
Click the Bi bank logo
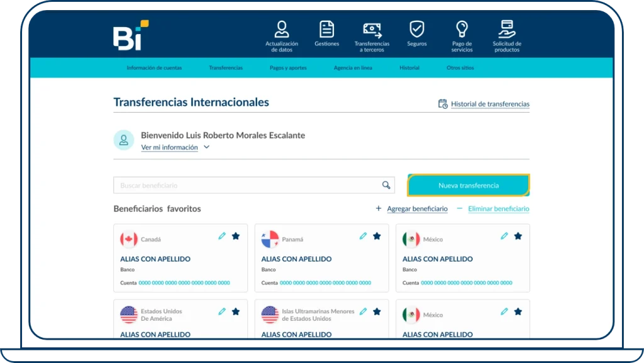128,32
